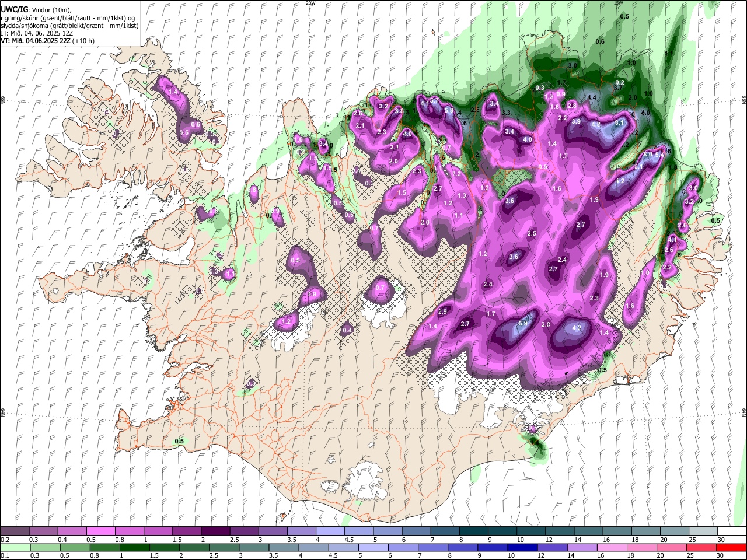This screenshot has width=747, height=560.
Task: Pick upper snow scale swatch between 4 and 4.5
Action: [x=330, y=531]
